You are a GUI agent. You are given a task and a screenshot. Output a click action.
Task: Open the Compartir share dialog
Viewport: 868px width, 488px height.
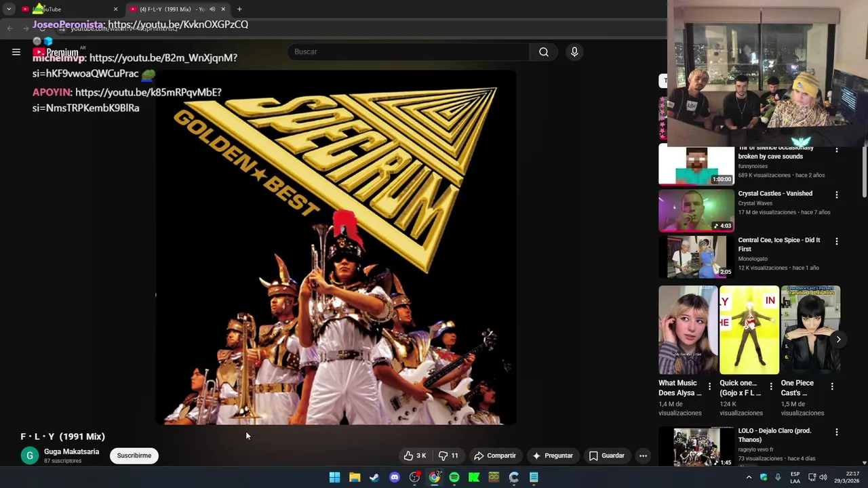pyautogui.click(x=495, y=455)
